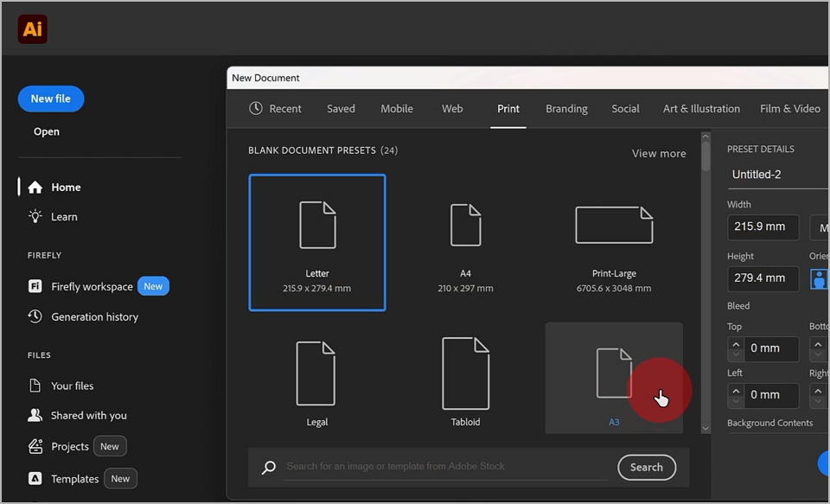This screenshot has height=504, width=830.
Task: Select the Letter preset
Action: click(x=317, y=242)
